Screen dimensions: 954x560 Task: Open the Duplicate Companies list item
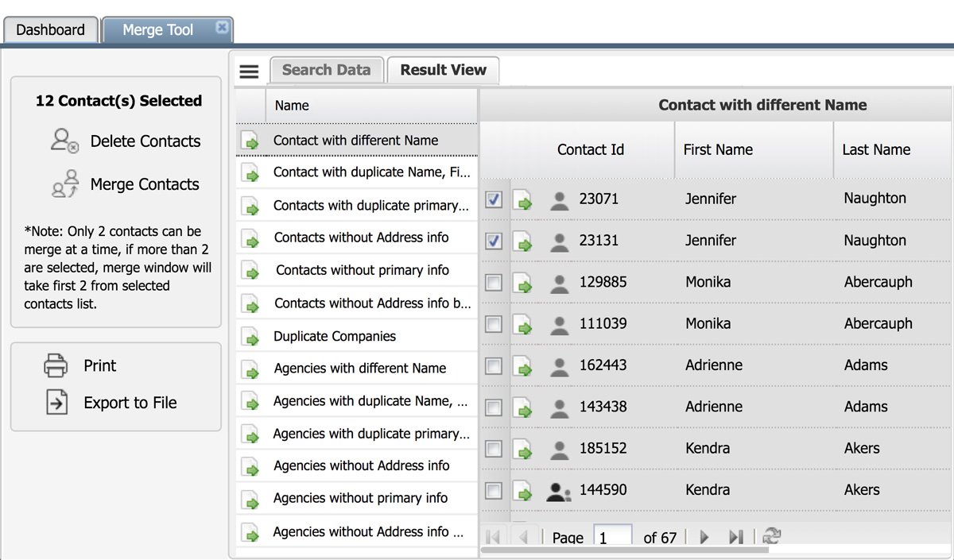334,336
